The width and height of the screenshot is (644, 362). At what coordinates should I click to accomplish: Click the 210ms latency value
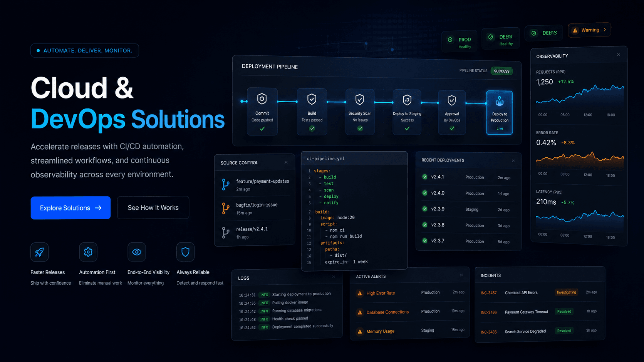546,202
